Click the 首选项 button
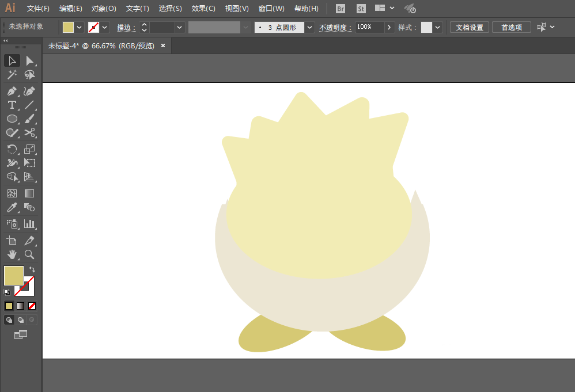The height and width of the screenshot is (392, 575). click(x=512, y=28)
